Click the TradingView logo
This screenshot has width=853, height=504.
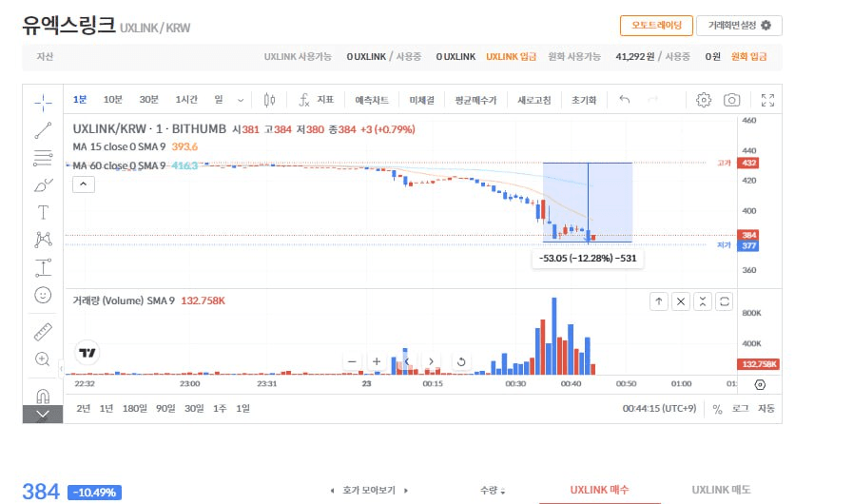click(x=87, y=353)
